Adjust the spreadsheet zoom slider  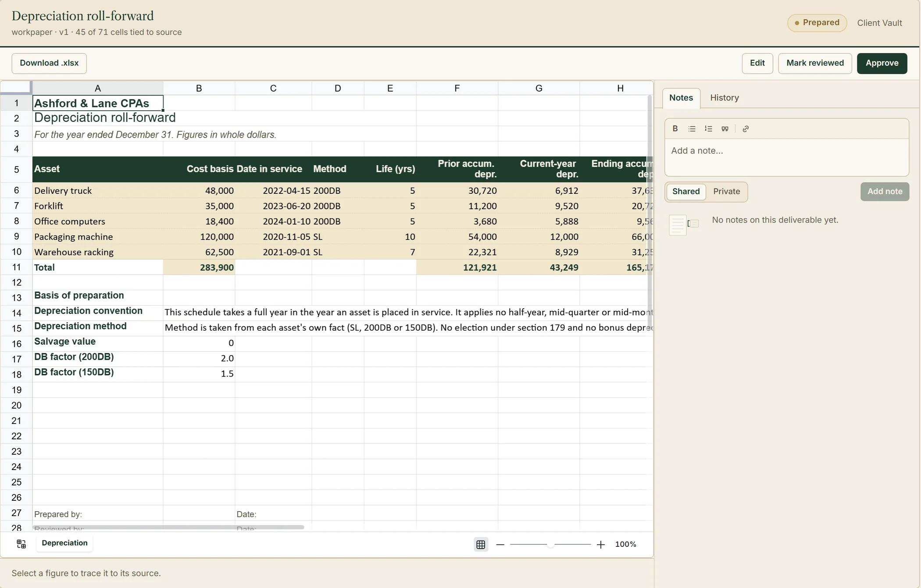[x=550, y=544]
